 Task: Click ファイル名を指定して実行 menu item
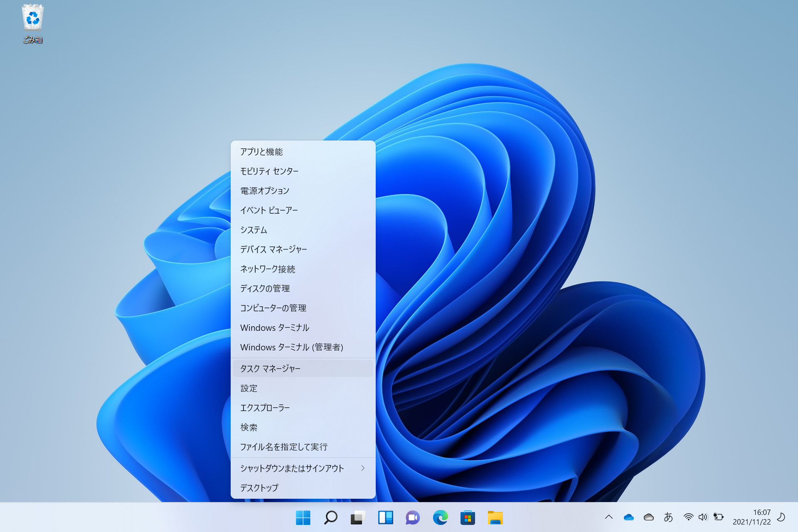[303, 447]
